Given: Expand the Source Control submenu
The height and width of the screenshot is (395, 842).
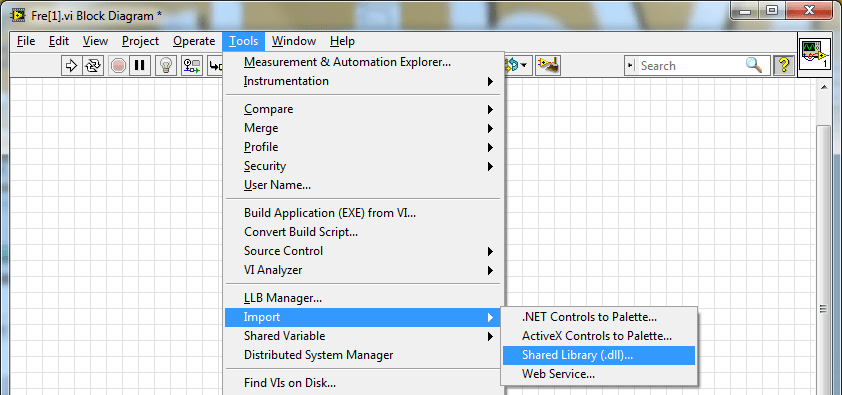Looking at the screenshot, I should [363, 251].
